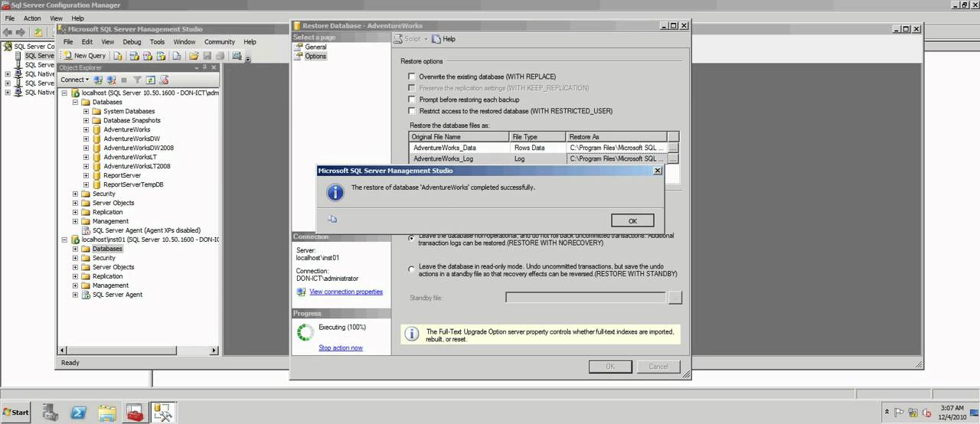
Task: Open the Script dropdown arrow in Restore dialog
Action: (x=426, y=39)
